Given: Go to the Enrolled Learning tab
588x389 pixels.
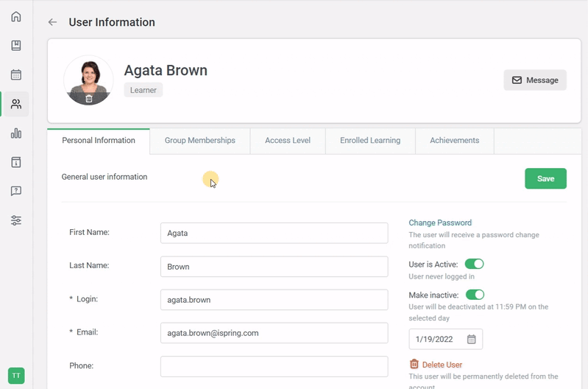Looking at the screenshot, I should point(370,141).
